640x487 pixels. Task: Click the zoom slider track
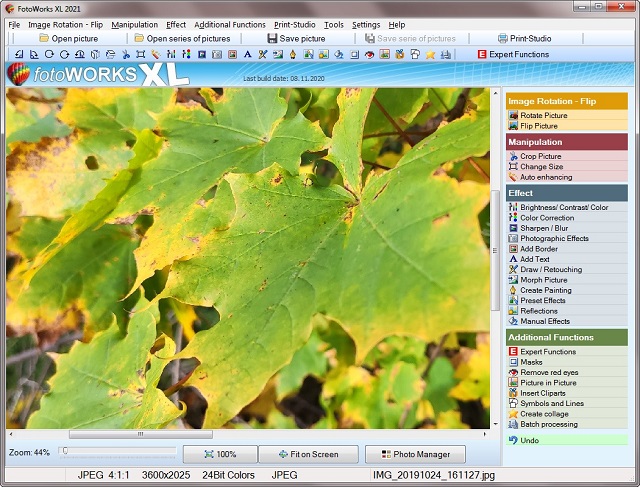tap(120, 452)
